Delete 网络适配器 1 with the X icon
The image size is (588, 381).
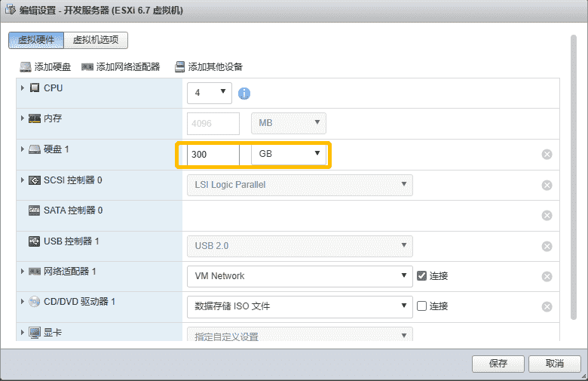click(547, 276)
